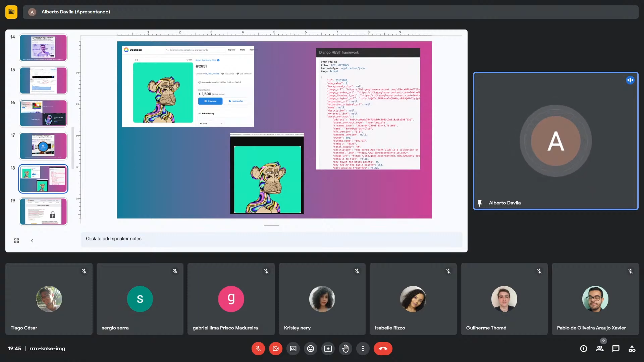Image resolution: width=644 pixels, height=362 pixels.
Task: Click the yellow presentation-off icon at top left
Action: pos(11,12)
